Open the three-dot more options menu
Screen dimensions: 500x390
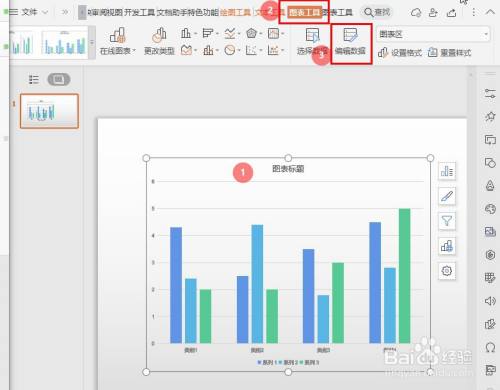pos(474,13)
